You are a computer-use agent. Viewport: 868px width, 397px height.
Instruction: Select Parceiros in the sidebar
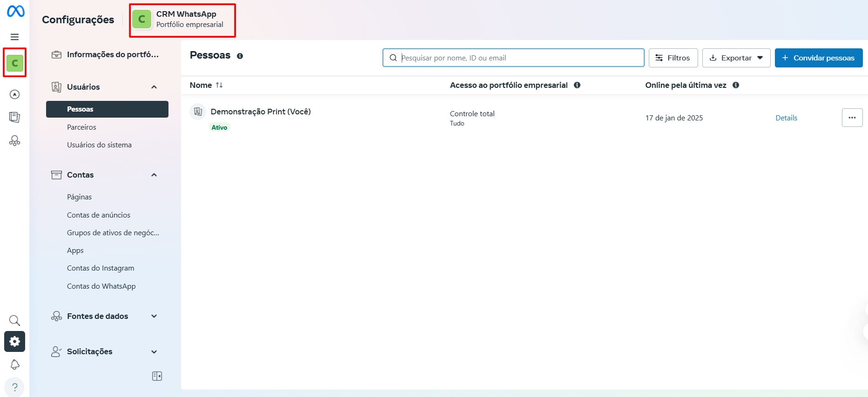pos(81,127)
